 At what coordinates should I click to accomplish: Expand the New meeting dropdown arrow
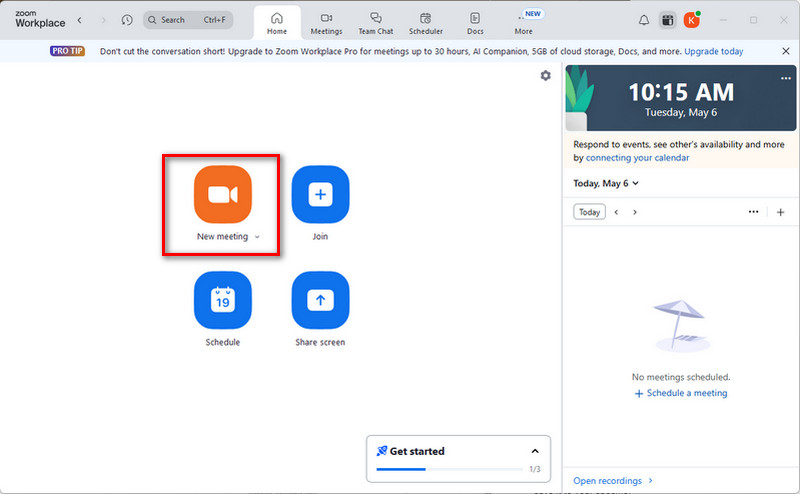pos(257,238)
